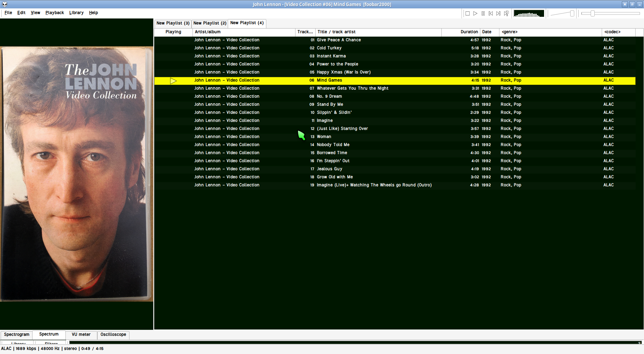Open the Help menu
The height and width of the screenshot is (354, 644).
click(x=93, y=13)
